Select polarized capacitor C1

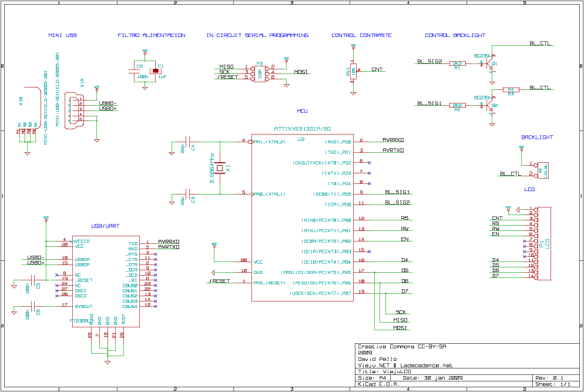click(156, 71)
